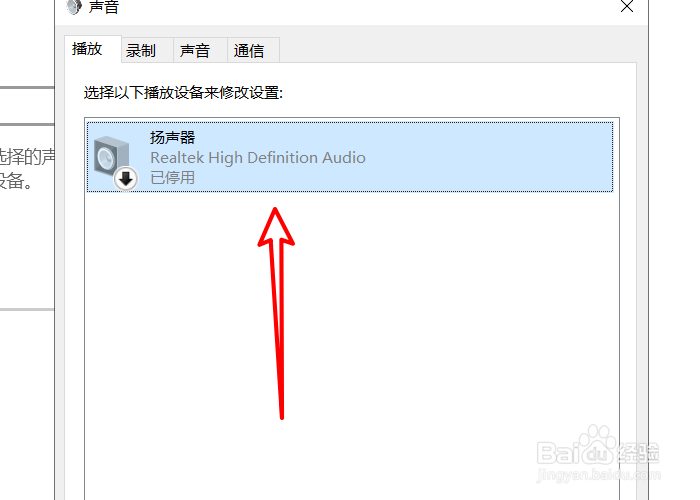Click the 已停用 status label
700x500 pixels.
[172, 178]
